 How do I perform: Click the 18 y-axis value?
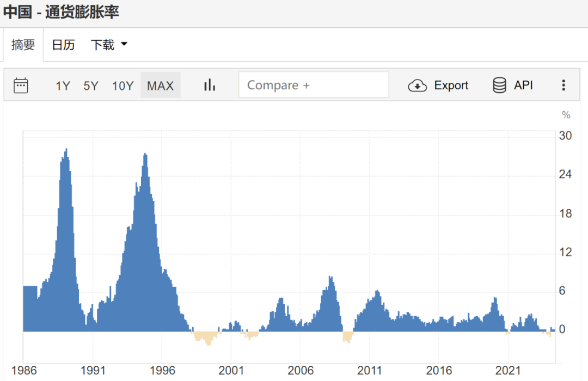click(565, 214)
